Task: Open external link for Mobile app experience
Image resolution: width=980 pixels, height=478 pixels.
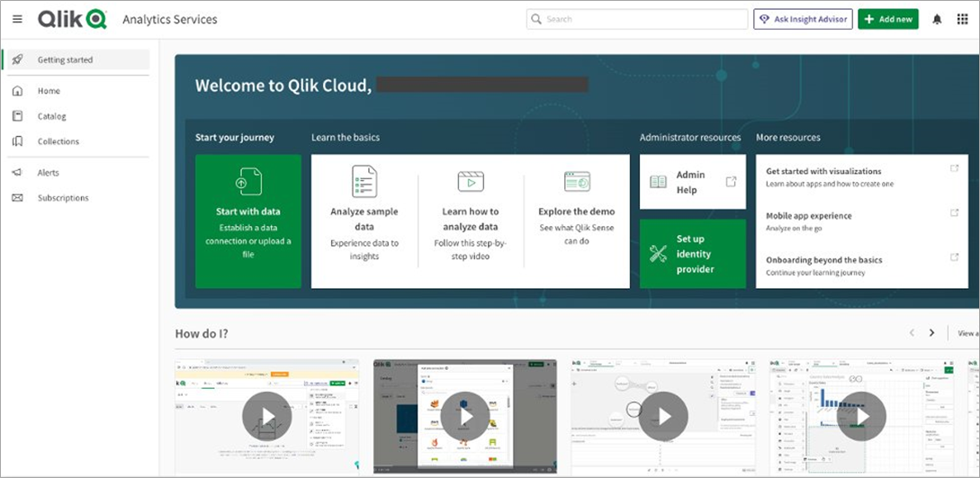Action: pos(955,212)
